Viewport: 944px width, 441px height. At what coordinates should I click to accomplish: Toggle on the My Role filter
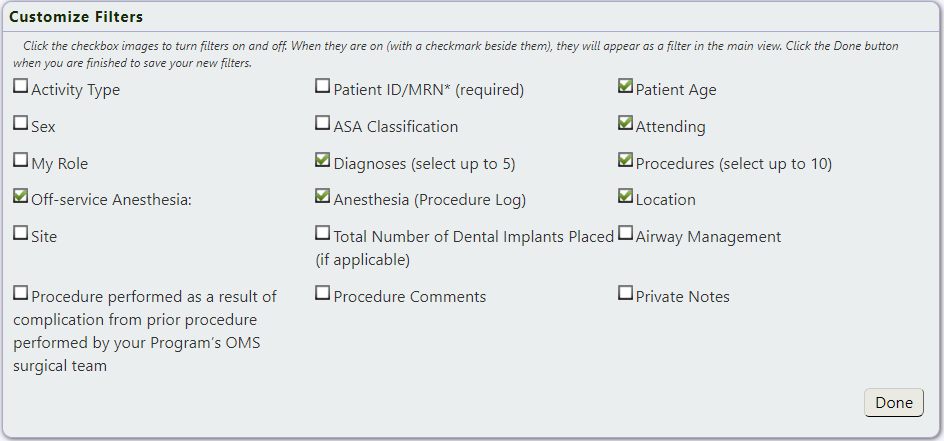point(20,159)
